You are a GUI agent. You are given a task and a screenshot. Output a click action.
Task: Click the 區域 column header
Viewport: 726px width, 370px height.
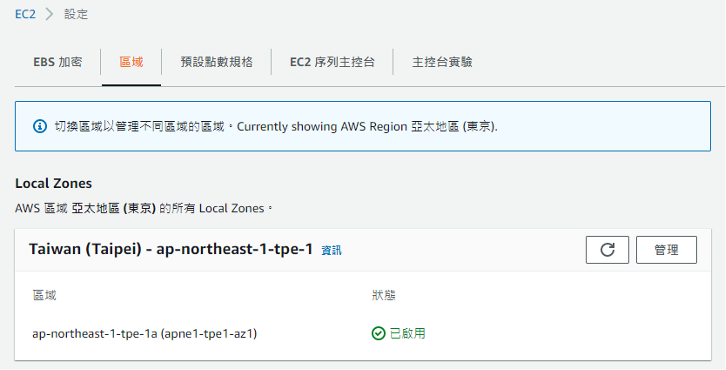[x=44, y=295]
